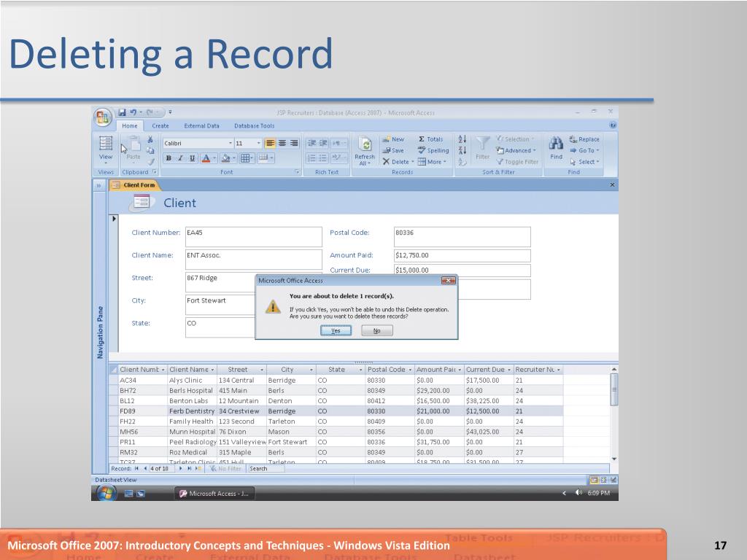The height and width of the screenshot is (560, 747).
Task: Center align text in Font group
Action: 282,143
